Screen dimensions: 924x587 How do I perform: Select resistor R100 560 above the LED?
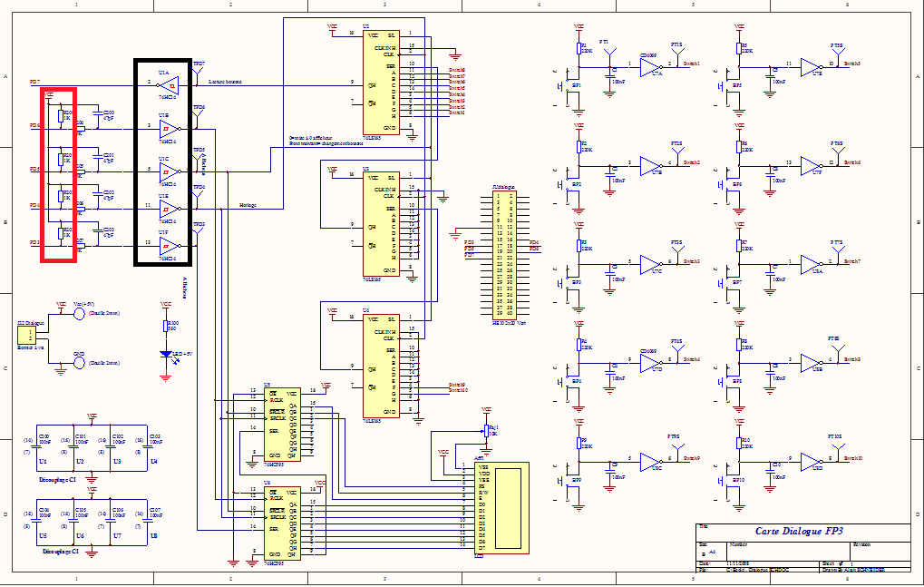click(x=166, y=327)
